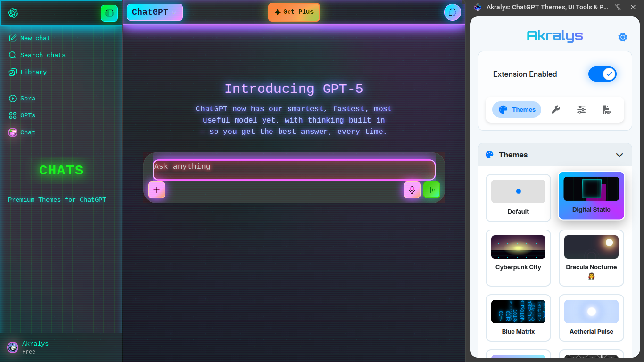Click the palette icon in the Themes header
Image resolution: width=644 pixels, height=362 pixels.
(489, 155)
